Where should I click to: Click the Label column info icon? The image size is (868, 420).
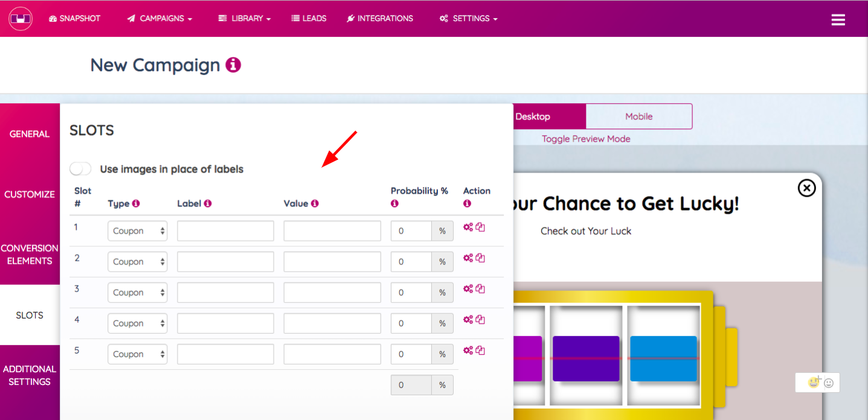click(208, 203)
